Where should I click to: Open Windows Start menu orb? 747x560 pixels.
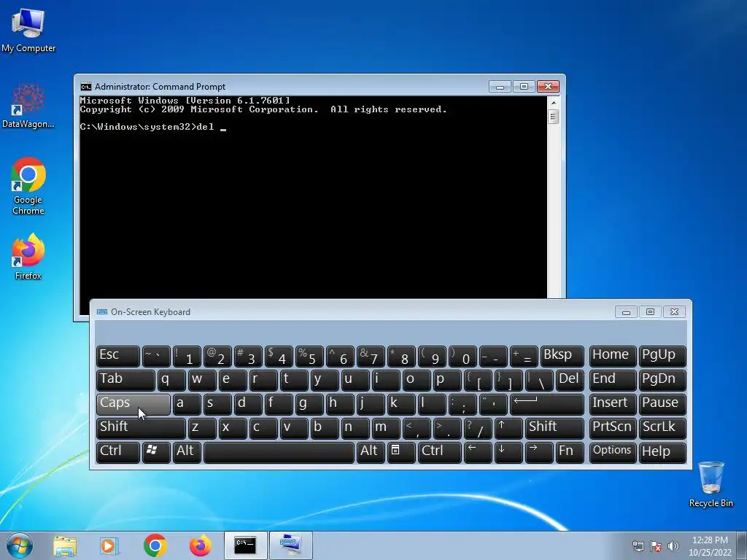pyautogui.click(x=20, y=545)
